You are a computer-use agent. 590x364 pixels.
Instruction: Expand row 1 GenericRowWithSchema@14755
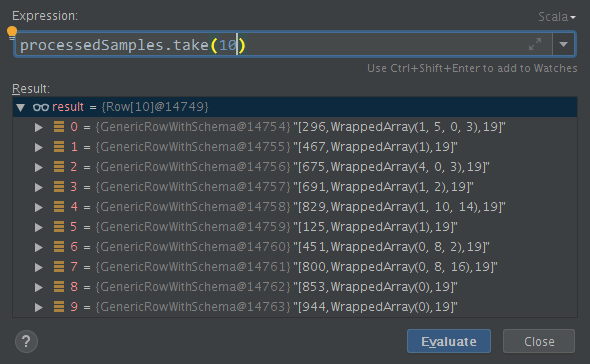[x=38, y=147]
